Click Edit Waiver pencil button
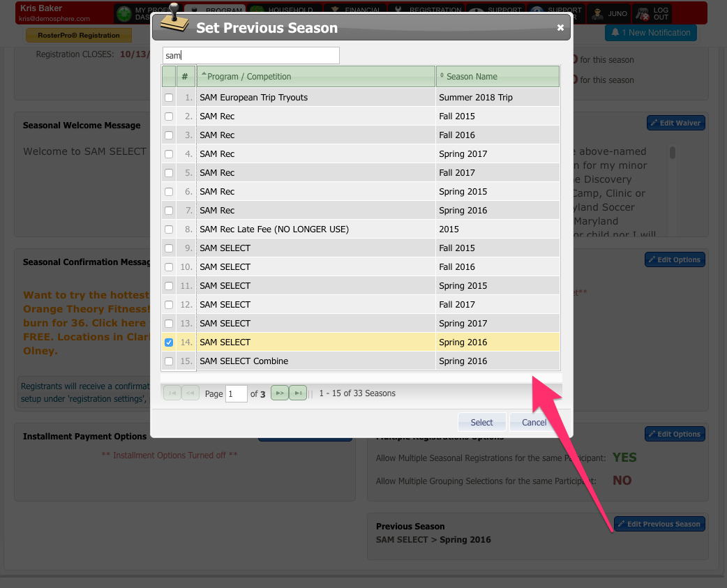Image resolution: width=727 pixels, height=588 pixels. point(675,123)
